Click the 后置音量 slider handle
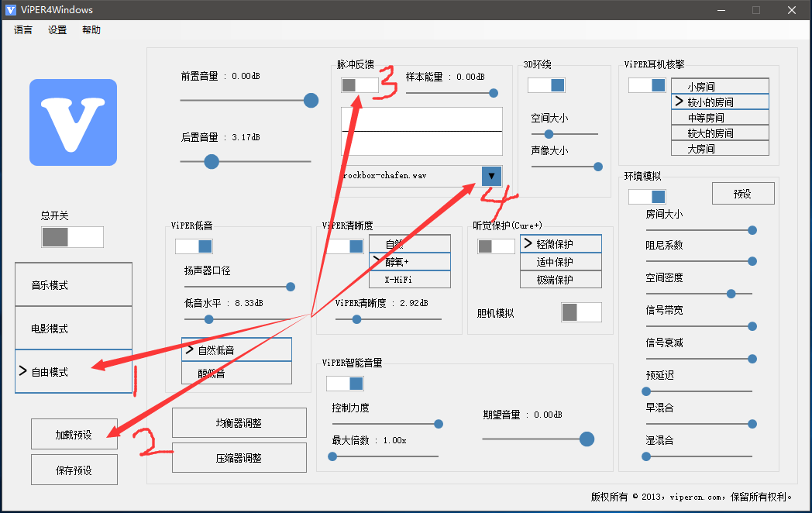 212,162
